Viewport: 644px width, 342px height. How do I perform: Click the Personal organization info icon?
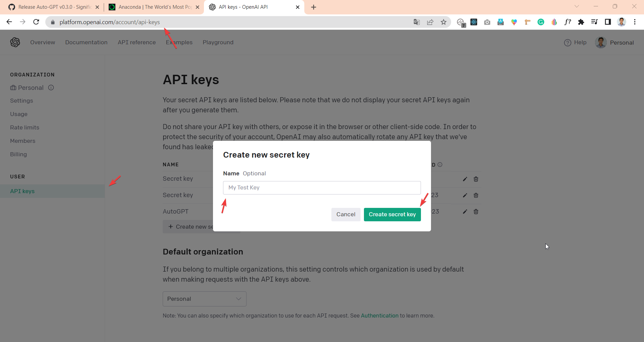pyautogui.click(x=51, y=88)
